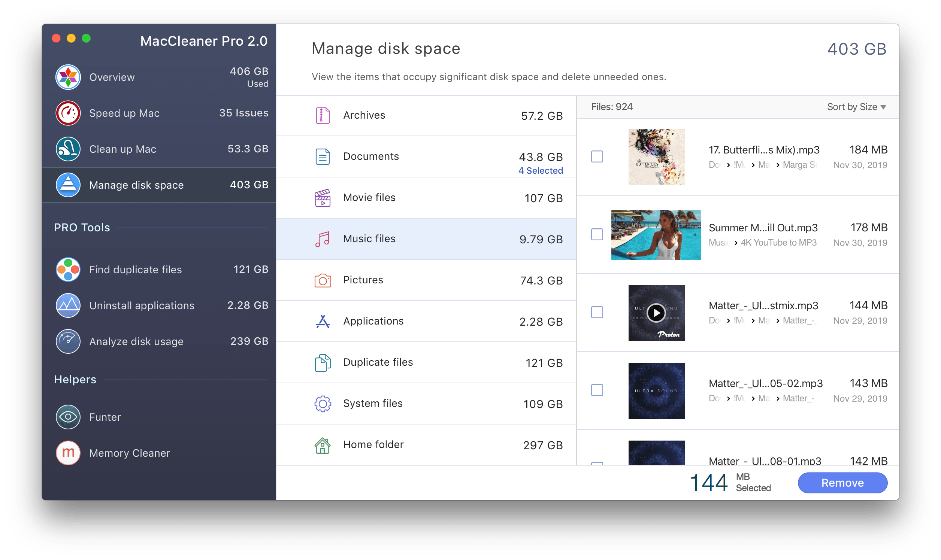This screenshot has width=941, height=560.
Task: Tick the Matter_-_Ul...stmix.mp3 checkbox
Action: (x=597, y=312)
